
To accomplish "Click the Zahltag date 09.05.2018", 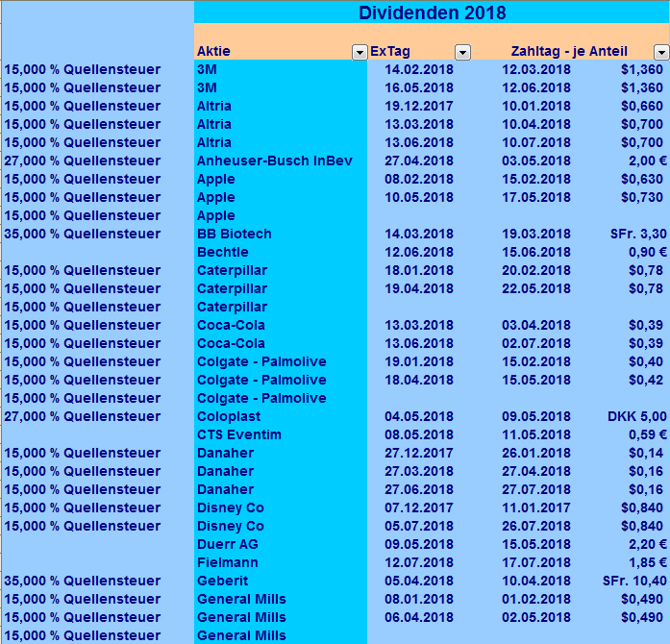I will [x=536, y=416].
